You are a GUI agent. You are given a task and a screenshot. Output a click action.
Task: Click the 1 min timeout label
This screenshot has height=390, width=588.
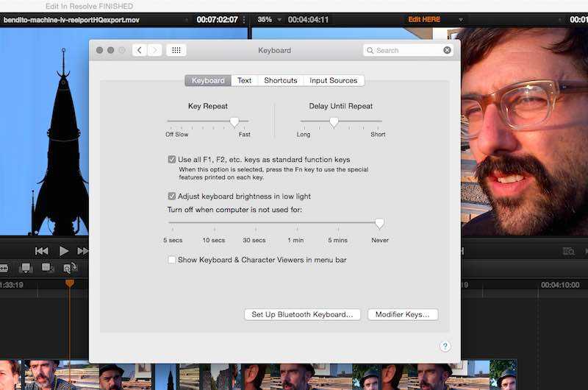pos(296,240)
